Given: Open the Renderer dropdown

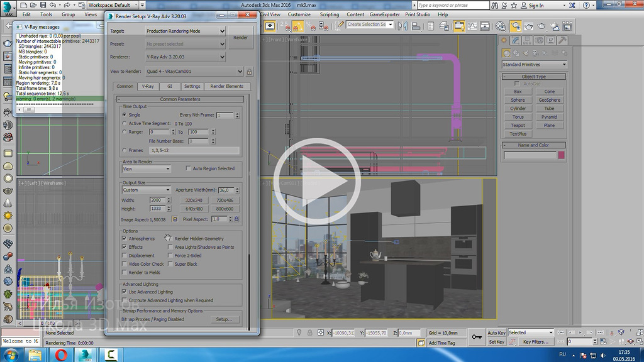Looking at the screenshot, I should point(186,57).
